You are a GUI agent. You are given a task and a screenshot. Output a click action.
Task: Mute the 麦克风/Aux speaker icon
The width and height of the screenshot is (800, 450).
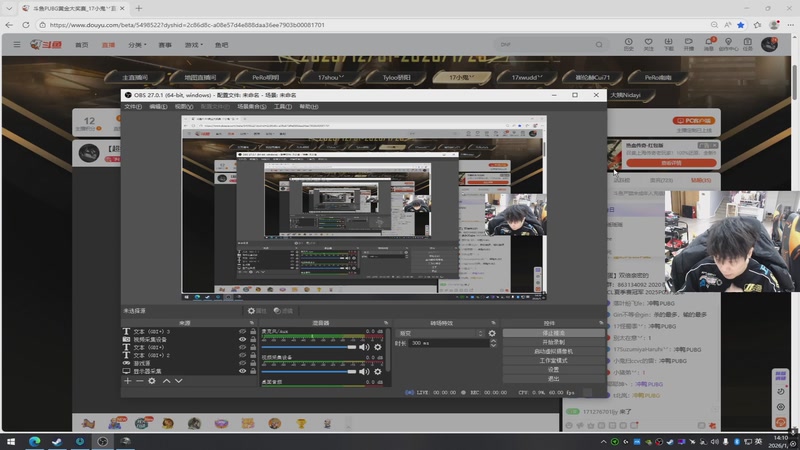364,347
